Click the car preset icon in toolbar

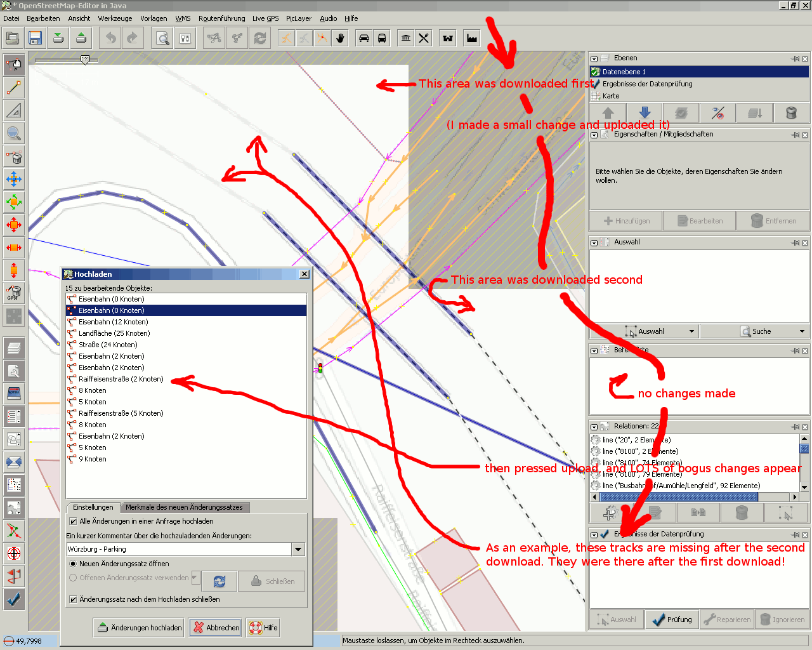pyautogui.click(x=364, y=38)
